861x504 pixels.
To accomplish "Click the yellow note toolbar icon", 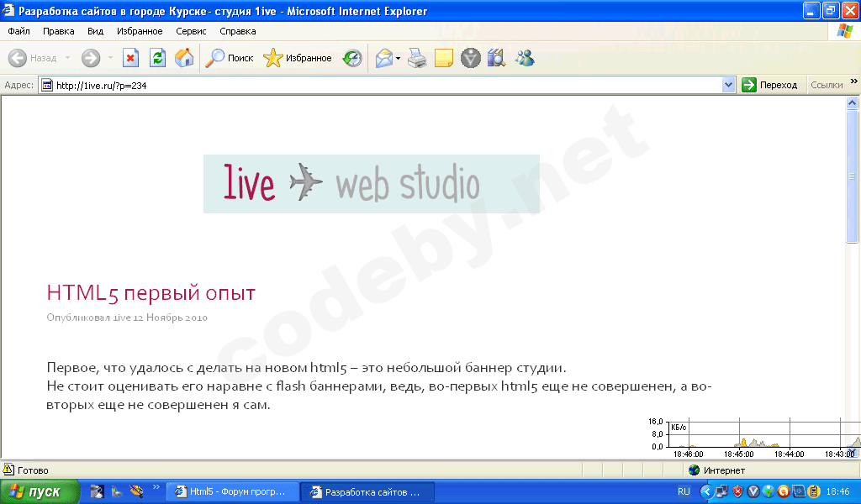I will (x=444, y=58).
